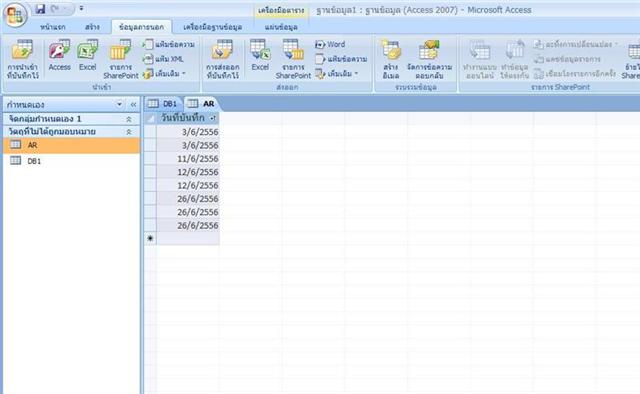Select the ข้อมูลภายนอก (External Data) ribbon tab
This screenshot has height=394, width=640.
142,27
